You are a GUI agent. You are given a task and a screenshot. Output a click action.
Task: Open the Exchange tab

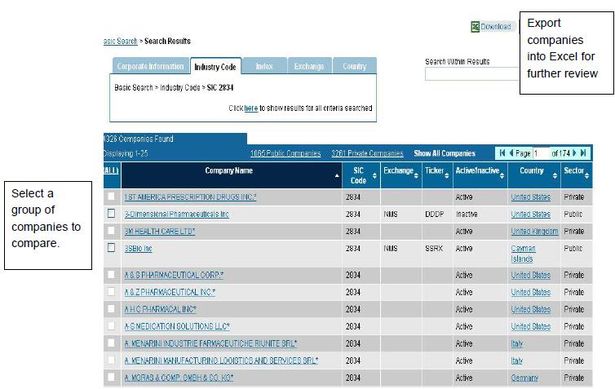[x=309, y=66]
